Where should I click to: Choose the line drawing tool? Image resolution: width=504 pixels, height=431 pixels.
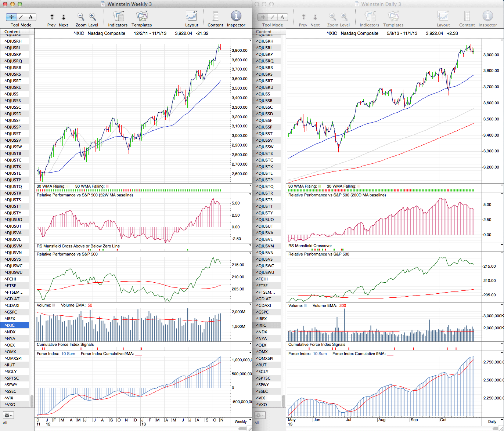coord(21,17)
